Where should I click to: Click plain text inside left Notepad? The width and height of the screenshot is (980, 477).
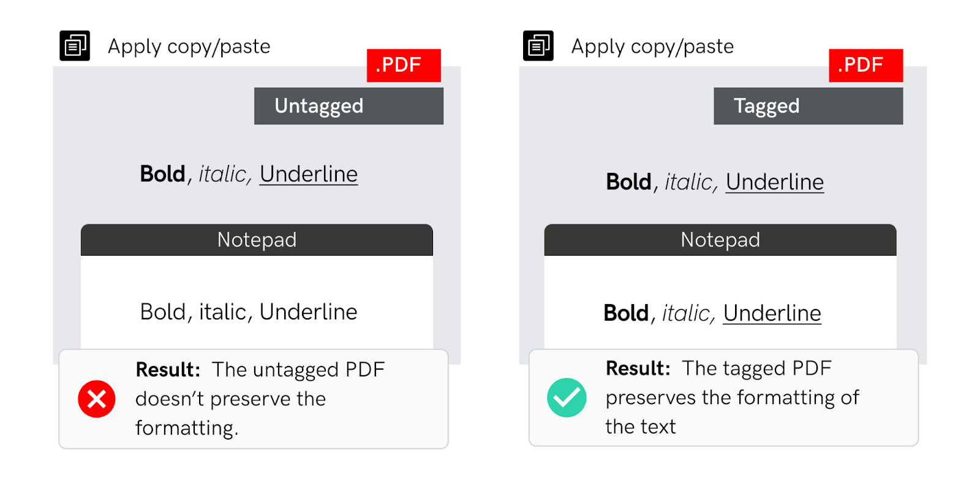pos(249,312)
